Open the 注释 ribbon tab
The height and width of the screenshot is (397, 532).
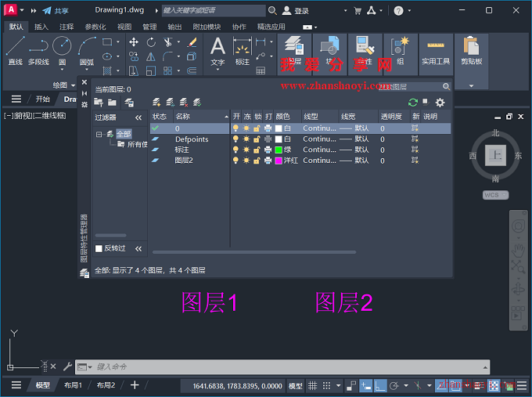[x=66, y=27]
